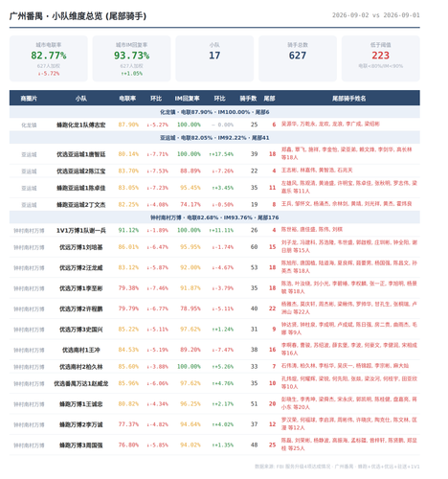This screenshot has height=479, width=448.
Task: Click the 骑手数 column header
Action: click(248, 99)
